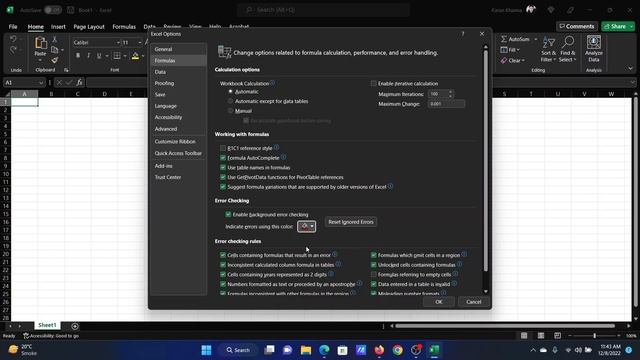Open the General options category
This screenshot has height=360, width=640.
[178, 49]
